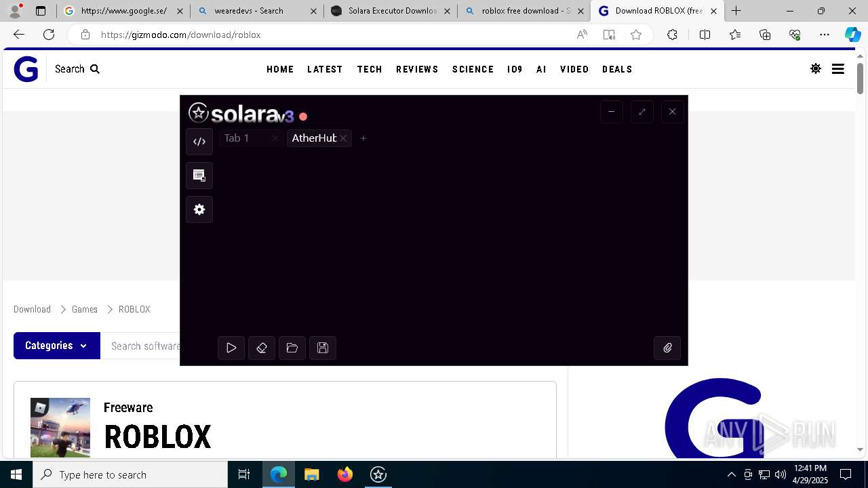Click the immersive reader icon in address bar

(609, 35)
